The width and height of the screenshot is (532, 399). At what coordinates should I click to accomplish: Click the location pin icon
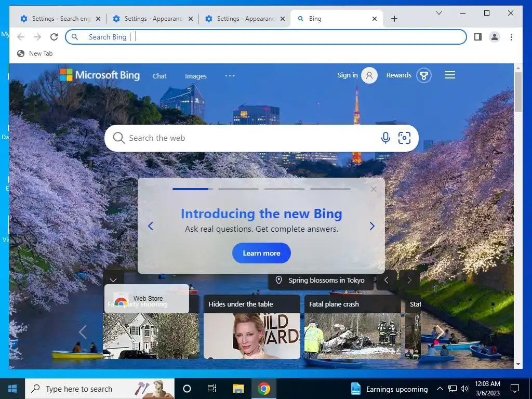(x=278, y=280)
